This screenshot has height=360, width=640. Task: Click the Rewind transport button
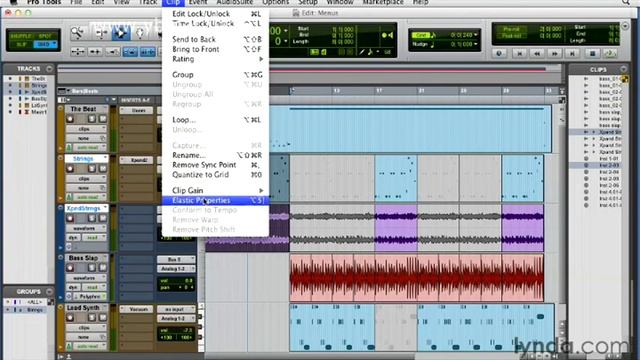(537, 53)
